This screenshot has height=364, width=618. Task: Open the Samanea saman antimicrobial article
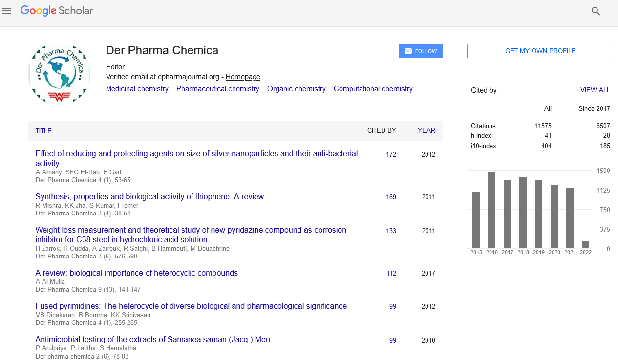154,339
